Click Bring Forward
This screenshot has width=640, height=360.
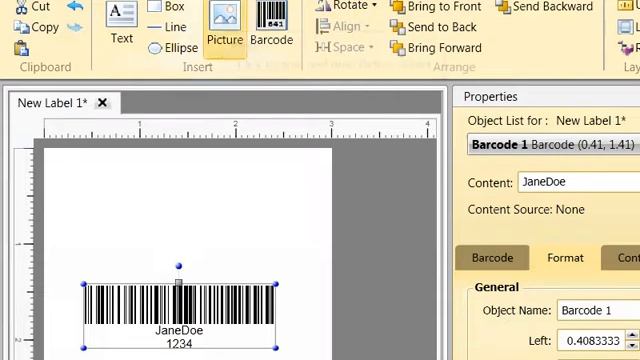pyautogui.click(x=436, y=48)
